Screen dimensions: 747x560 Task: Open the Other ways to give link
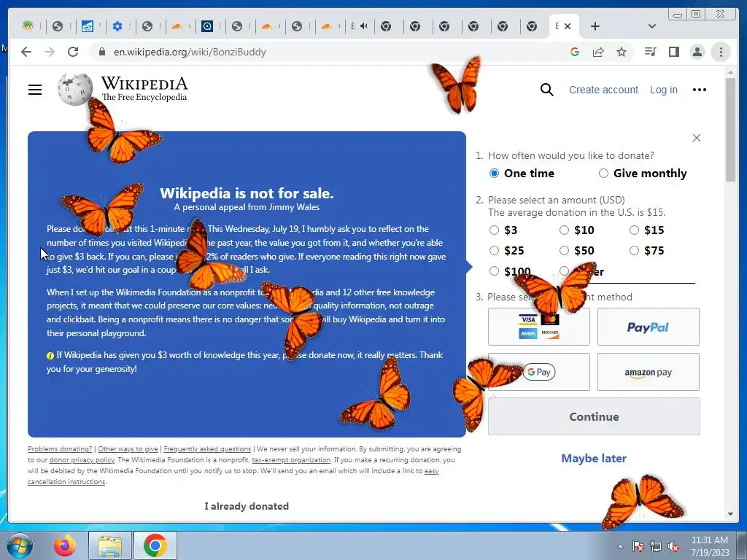click(x=128, y=449)
